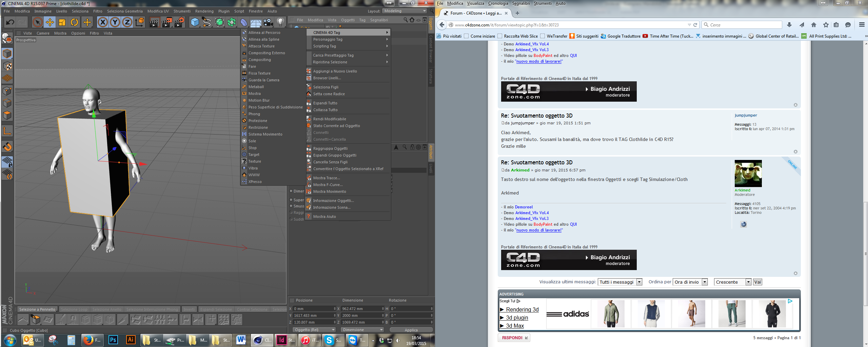868x347 pixels.
Task: Click the Undo arrow in Cinema 4D toolbar
Action: 10,22
